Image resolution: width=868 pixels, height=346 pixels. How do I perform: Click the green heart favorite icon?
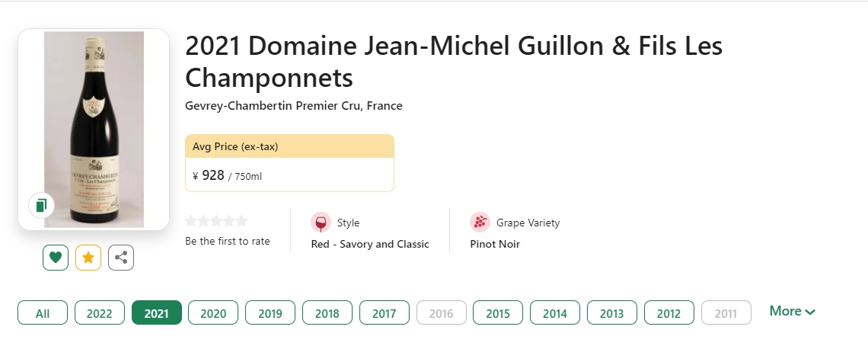tap(55, 258)
